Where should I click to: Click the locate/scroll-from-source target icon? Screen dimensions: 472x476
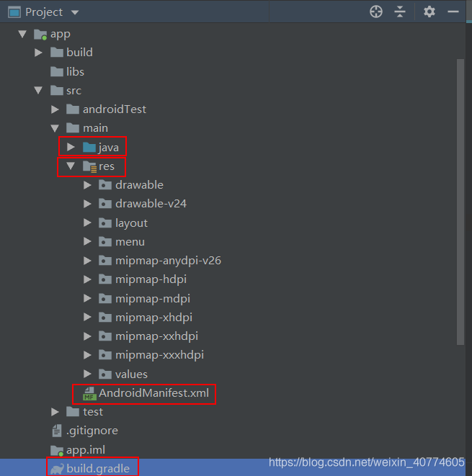pyautogui.click(x=376, y=12)
